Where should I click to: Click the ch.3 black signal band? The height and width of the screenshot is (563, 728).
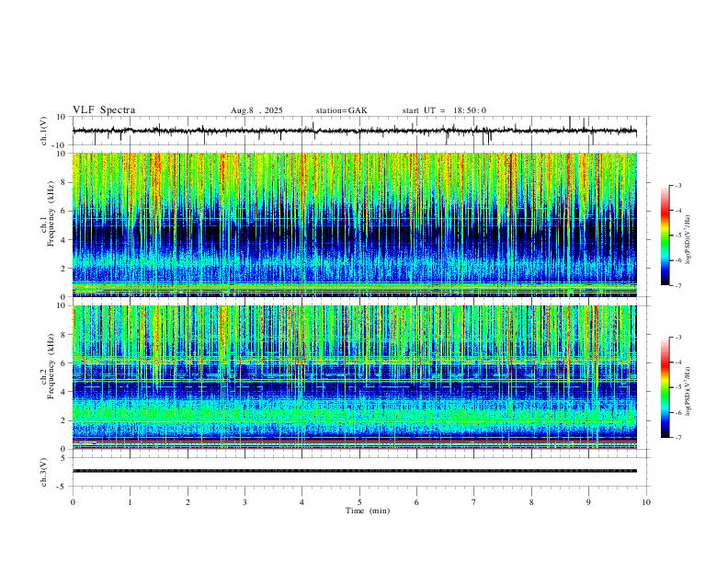point(355,471)
